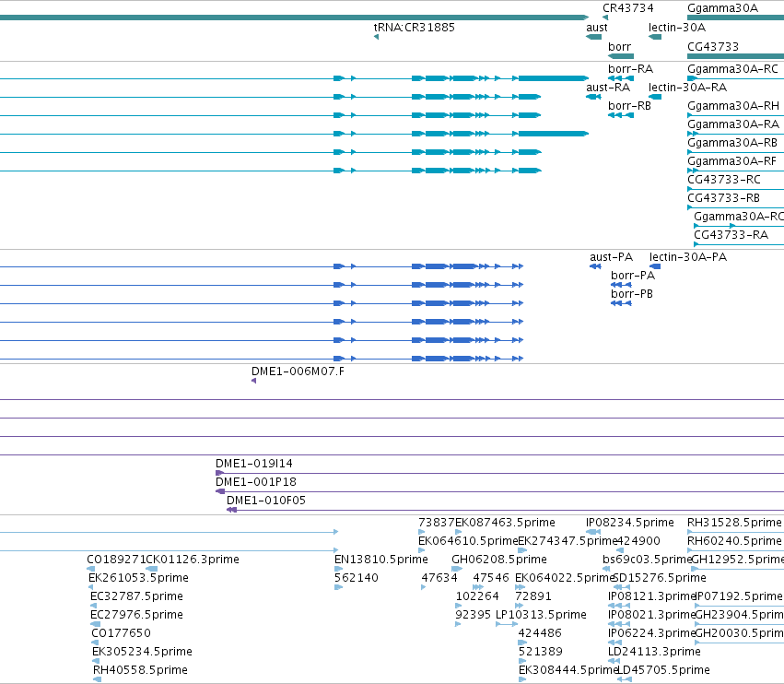Click the DME1-006M07.F clone label
The height and width of the screenshot is (684, 784).
coord(298,371)
